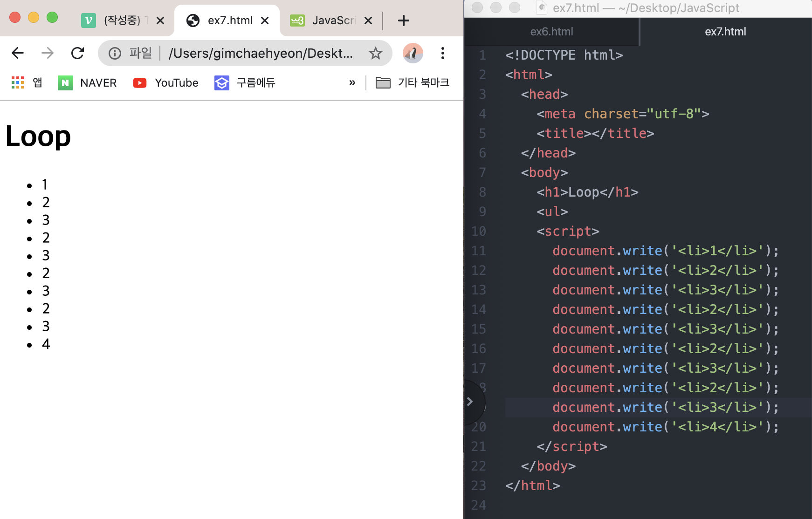Screen dimensions: 812x519
Task: Expand the editor sidebar with the chevron
Action: (470, 402)
